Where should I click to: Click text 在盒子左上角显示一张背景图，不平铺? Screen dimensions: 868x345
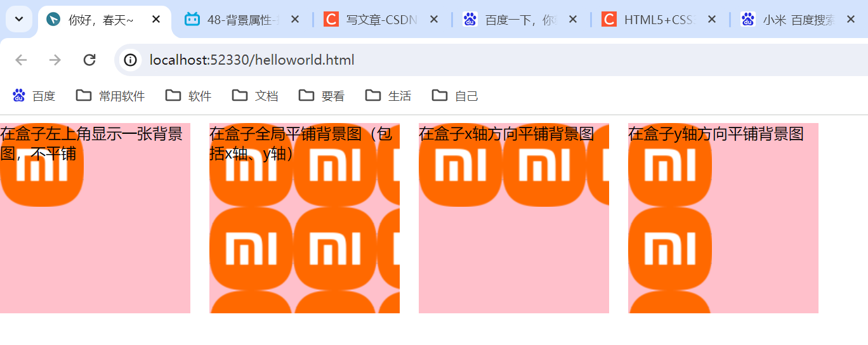(x=91, y=143)
